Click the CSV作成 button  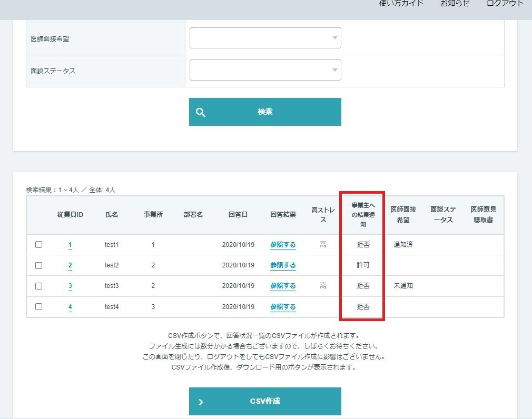coord(265,401)
